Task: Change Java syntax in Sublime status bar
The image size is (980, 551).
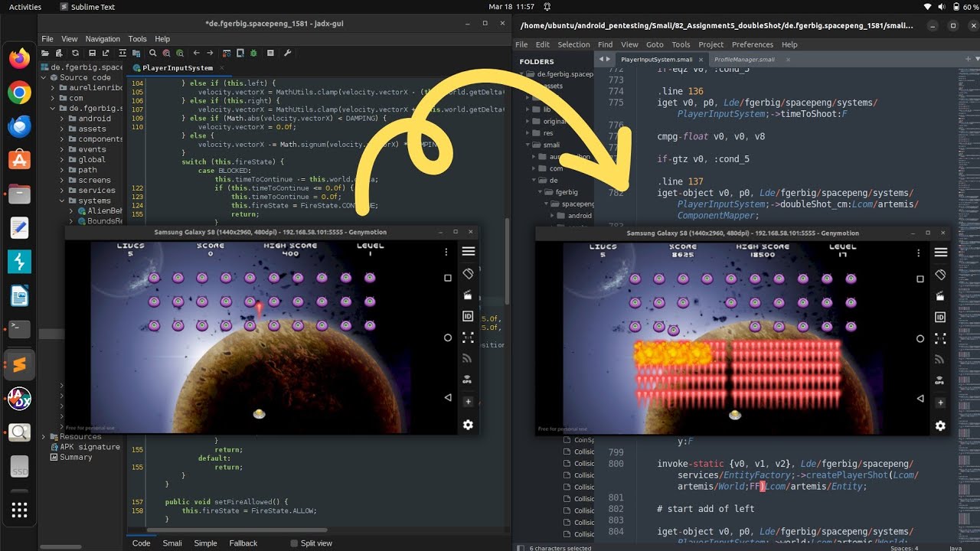Action: [955, 548]
